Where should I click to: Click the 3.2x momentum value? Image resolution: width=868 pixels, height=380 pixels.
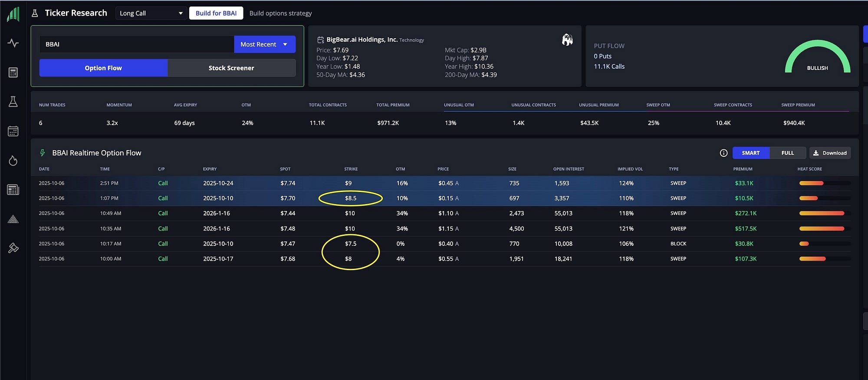pyautogui.click(x=112, y=123)
